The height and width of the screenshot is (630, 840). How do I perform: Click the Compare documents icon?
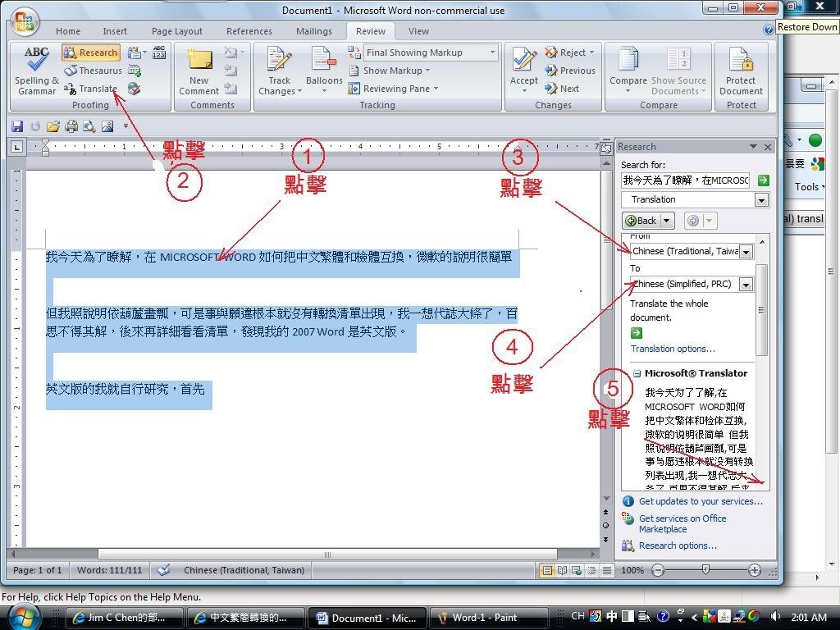[x=628, y=71]
